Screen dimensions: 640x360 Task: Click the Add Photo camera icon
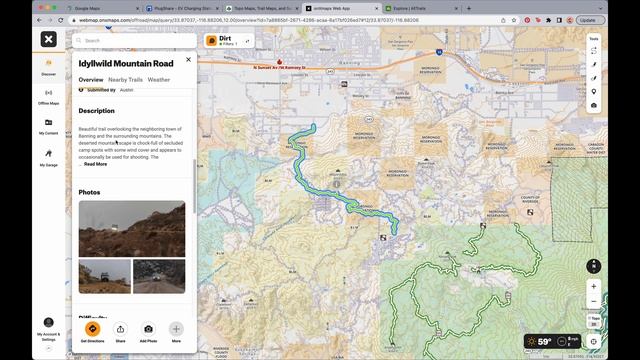148,329
